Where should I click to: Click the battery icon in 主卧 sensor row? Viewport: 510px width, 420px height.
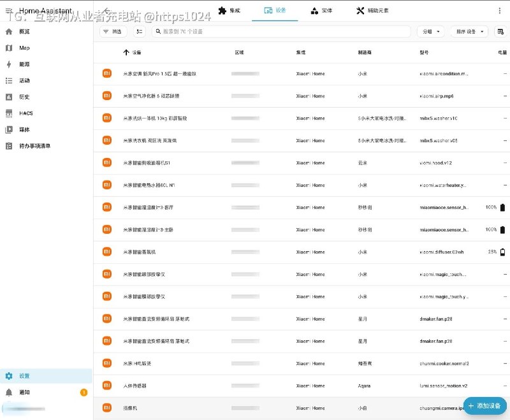(x=502, y=229)
